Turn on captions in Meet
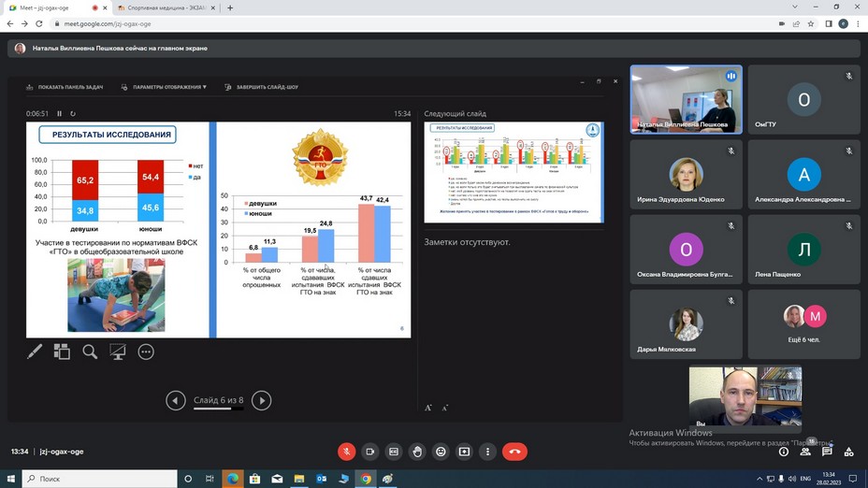This screenshot has width=868, height=488. (394, 452)
